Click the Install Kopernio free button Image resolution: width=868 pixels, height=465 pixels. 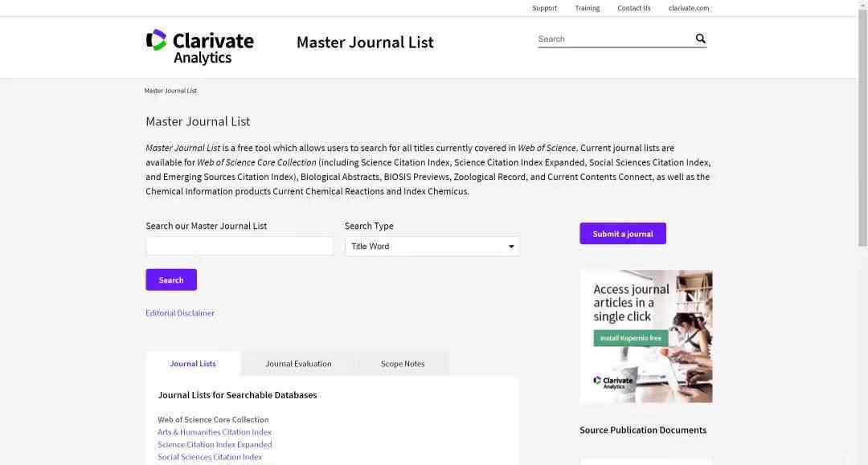631,338
